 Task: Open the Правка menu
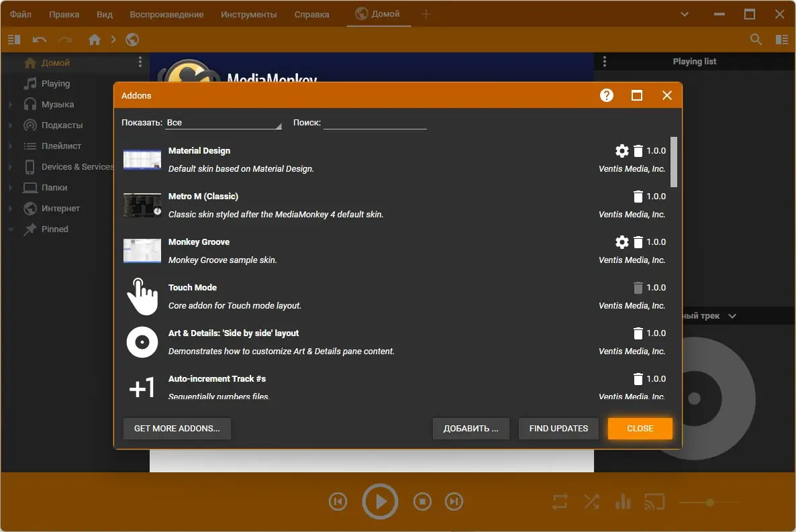[64, 14]
